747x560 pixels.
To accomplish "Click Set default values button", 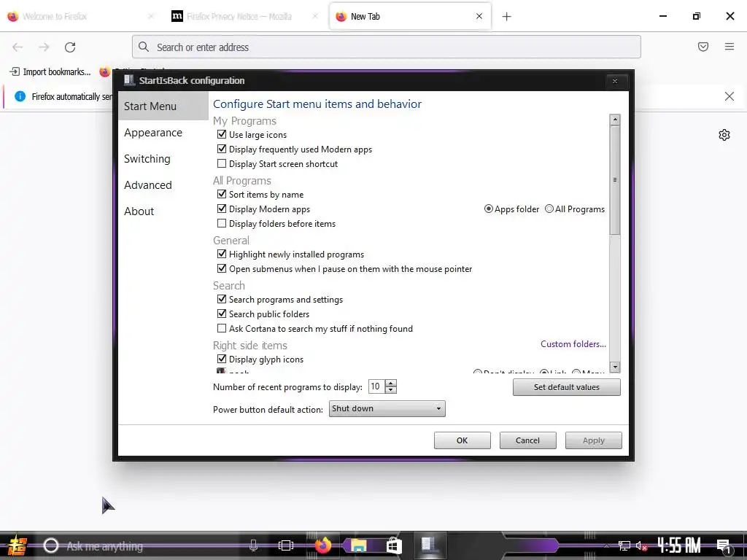I will [x=566, y=387].
